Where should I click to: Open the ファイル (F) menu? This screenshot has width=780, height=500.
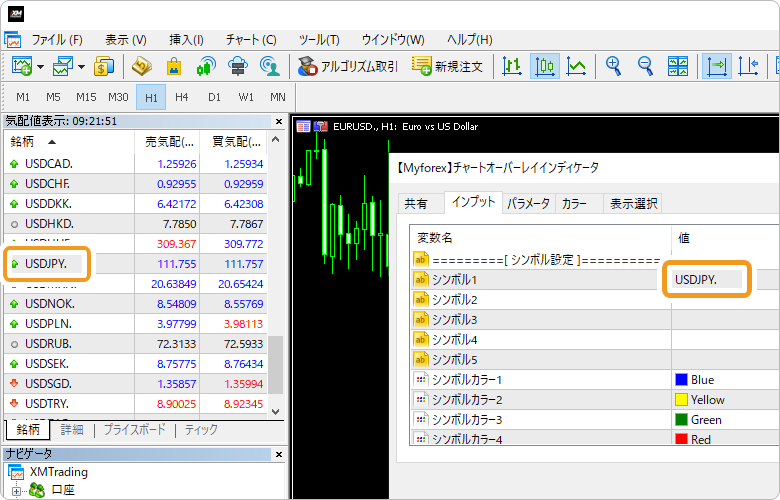click(x=57, y=40)
